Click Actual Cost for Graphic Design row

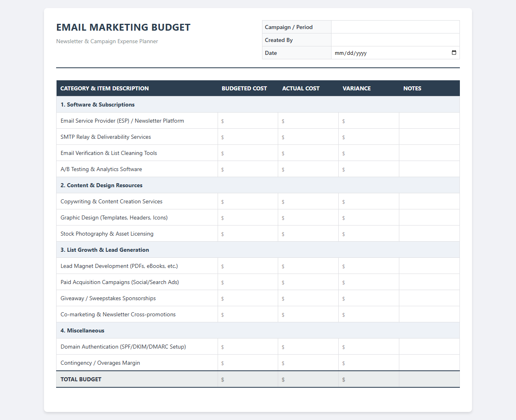[x=308, y=217]
